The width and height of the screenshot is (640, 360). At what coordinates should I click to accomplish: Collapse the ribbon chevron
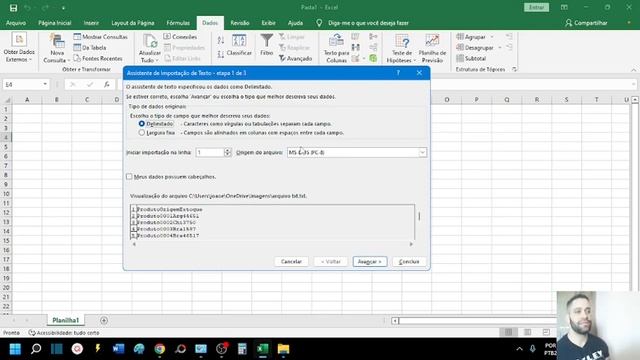[633, 70]
